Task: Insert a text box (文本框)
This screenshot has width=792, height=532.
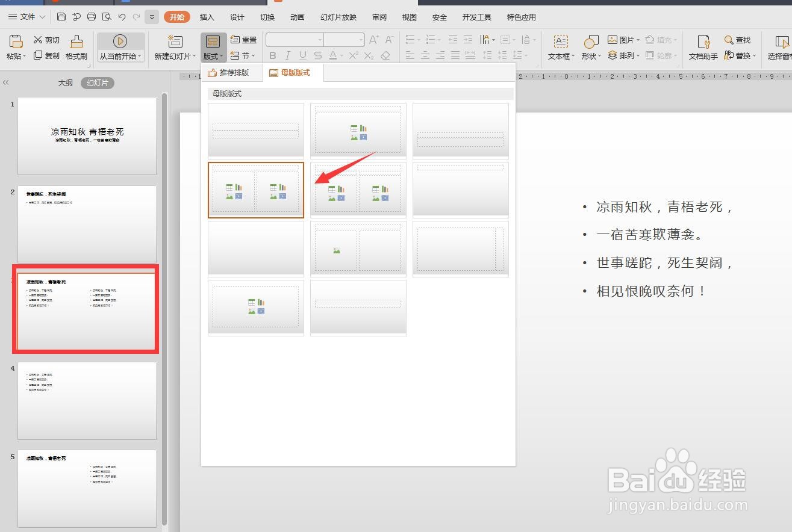Action: (561, 47)
